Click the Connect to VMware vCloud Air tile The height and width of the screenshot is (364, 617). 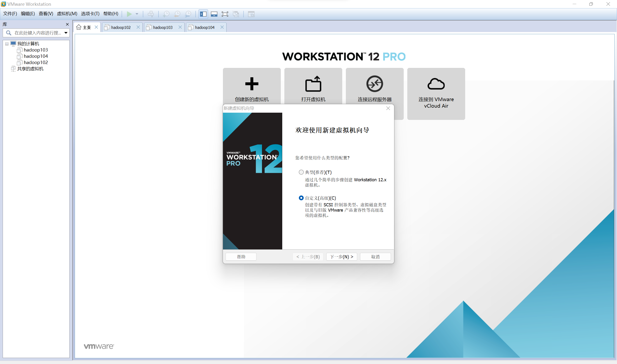tap(436, 93)
